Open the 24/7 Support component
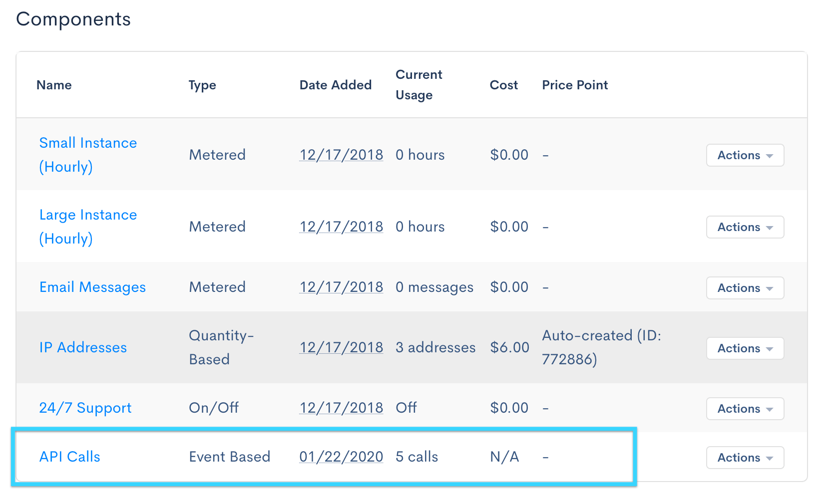The image size is (826, 504). 85,408
